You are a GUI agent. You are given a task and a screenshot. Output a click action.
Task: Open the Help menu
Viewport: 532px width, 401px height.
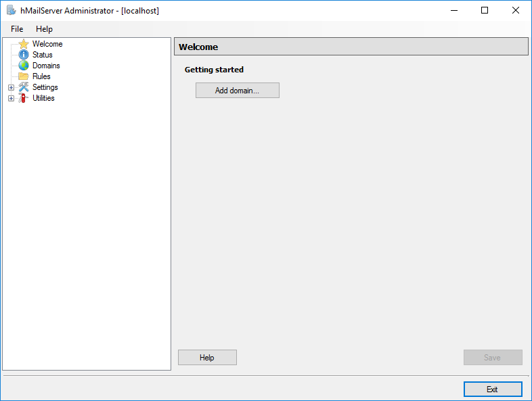[44, 29]
